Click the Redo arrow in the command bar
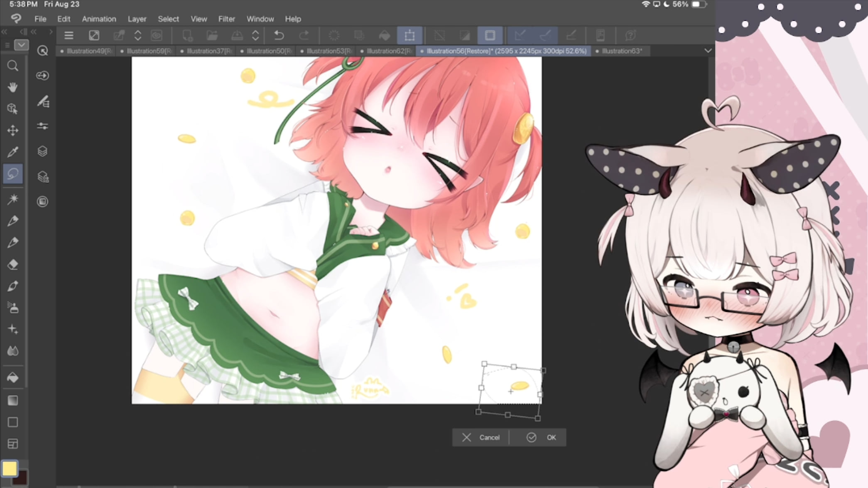The image size is (868, 488). [x=304, y=35]
